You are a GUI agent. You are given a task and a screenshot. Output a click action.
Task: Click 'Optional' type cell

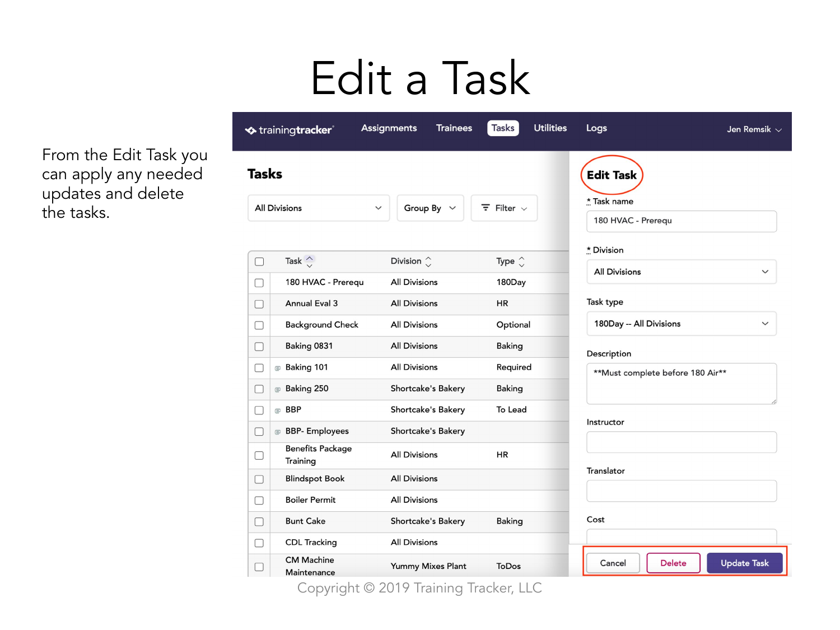(513, 325)
